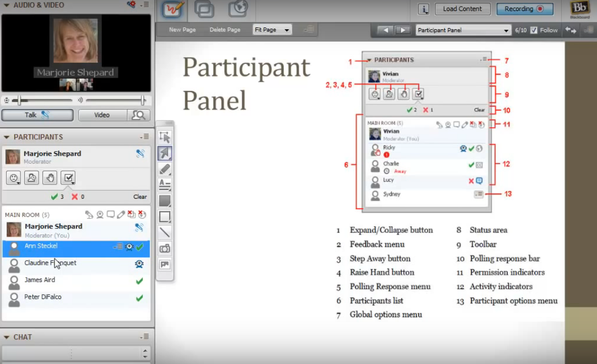Open the Feedback smiley menu
The image size is (597, 364).
(13, 178)
